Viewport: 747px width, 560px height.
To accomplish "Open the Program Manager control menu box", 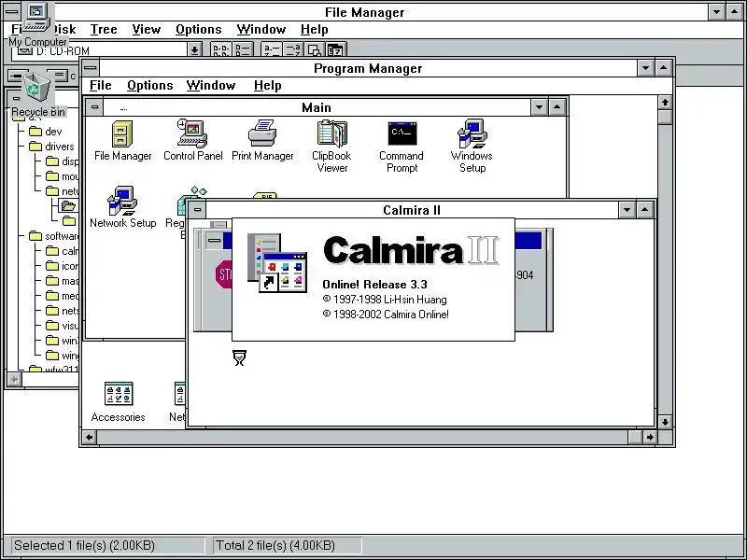I will pyautogui.click(x=91, y=68).
